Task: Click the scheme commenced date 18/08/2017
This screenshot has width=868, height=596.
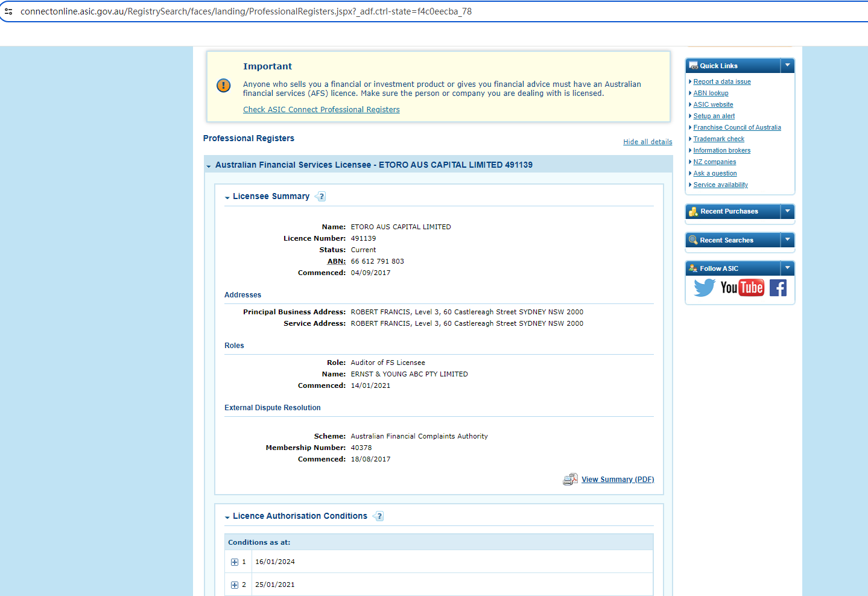Action: pos(371,459)
